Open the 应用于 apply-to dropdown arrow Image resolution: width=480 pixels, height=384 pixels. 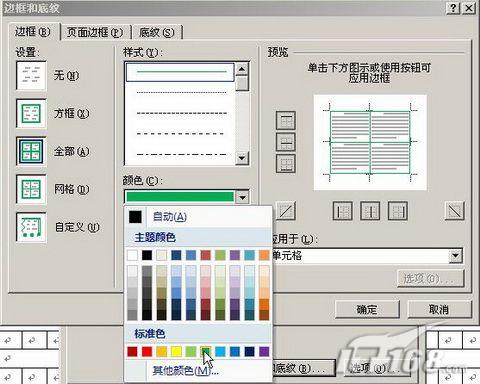point(455,256)
